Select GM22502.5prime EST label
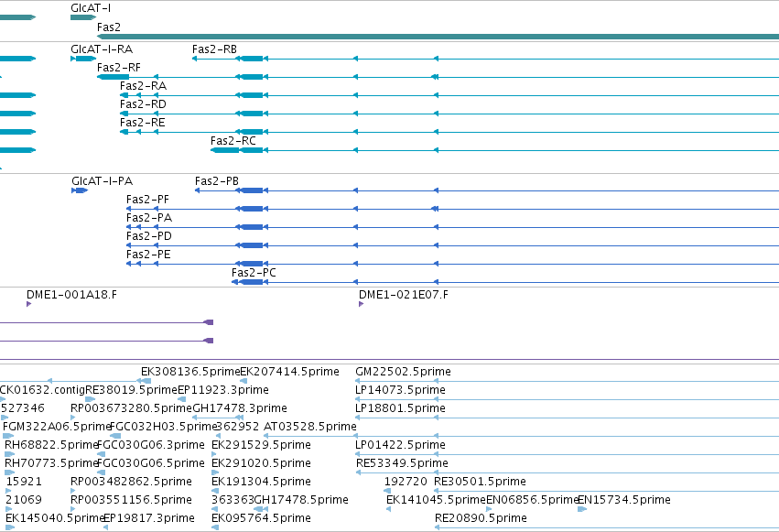The image size is (779, 532). 403,372
